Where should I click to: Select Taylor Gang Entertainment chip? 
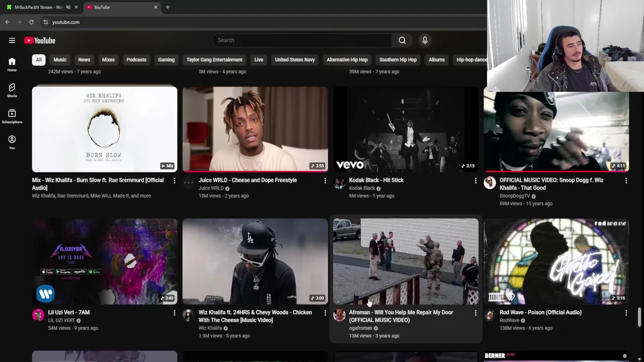pyautogui.click(x=214, y=60)
